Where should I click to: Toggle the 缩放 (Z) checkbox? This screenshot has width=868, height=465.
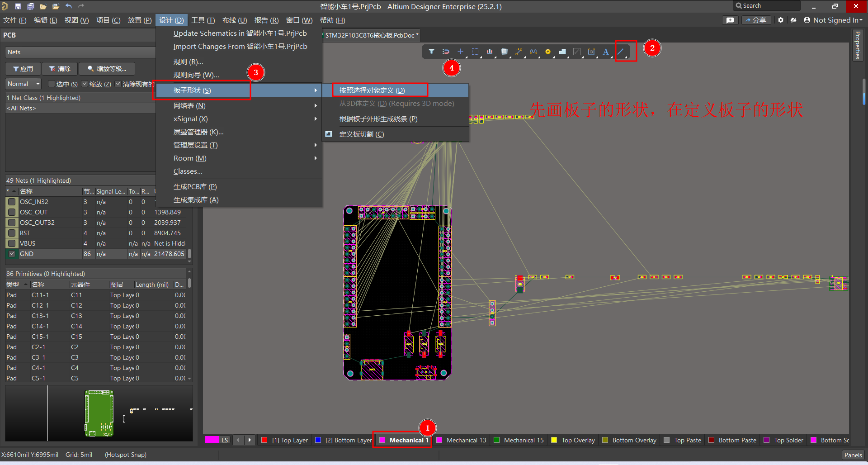(85, 84)
